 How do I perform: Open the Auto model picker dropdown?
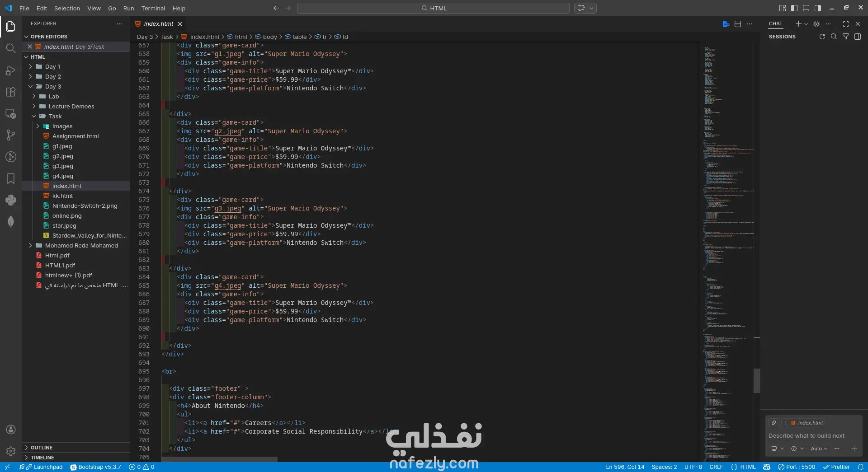pos(819,449)
